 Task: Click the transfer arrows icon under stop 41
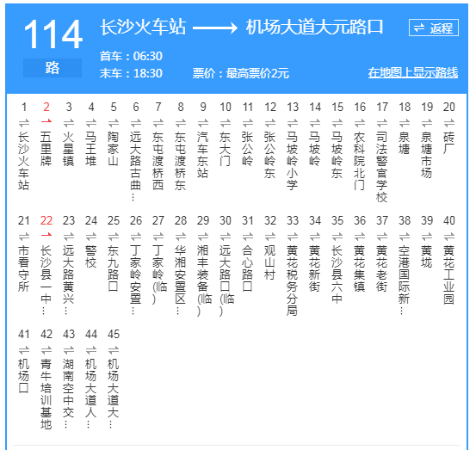pos(24,350)
